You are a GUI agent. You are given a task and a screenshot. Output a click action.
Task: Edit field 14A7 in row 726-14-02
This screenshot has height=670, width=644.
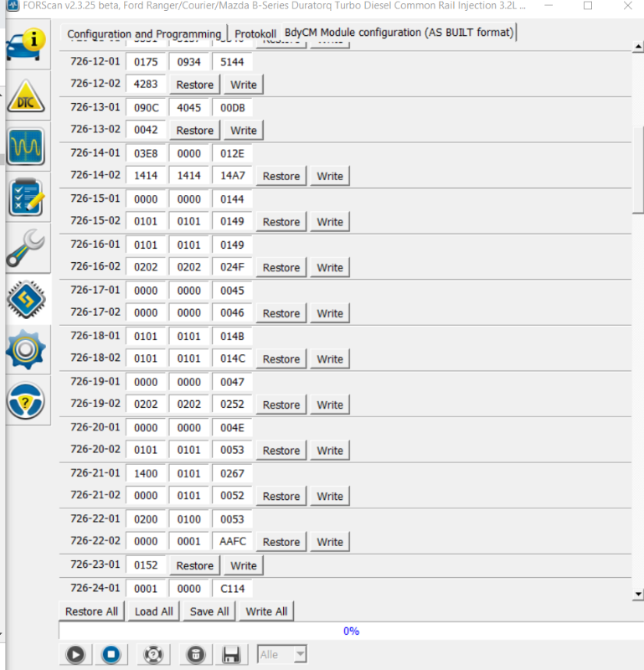pos(232,176)
